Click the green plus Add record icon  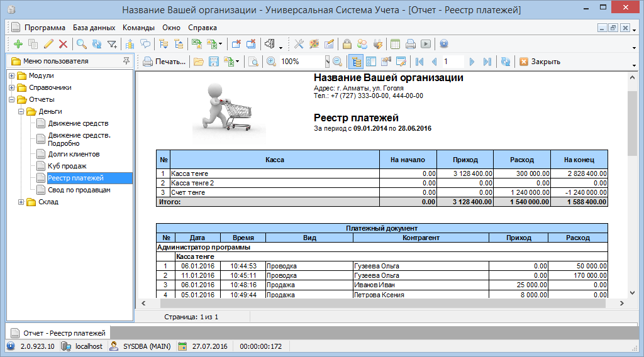pos(18,44)
